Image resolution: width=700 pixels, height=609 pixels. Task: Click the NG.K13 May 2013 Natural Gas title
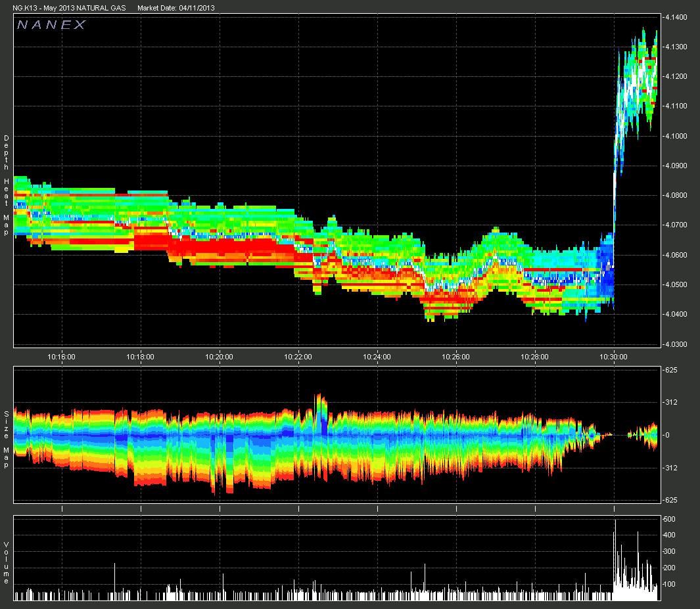[x=69, y=8]
